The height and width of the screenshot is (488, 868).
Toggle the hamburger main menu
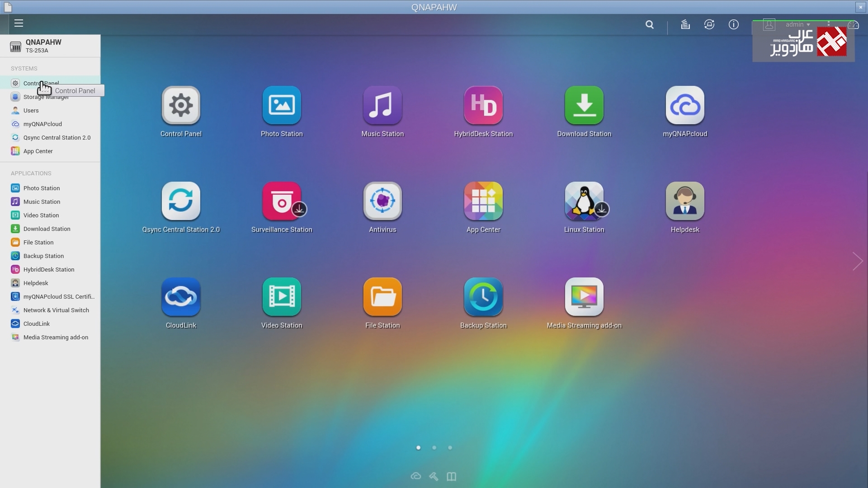(19, 23)
